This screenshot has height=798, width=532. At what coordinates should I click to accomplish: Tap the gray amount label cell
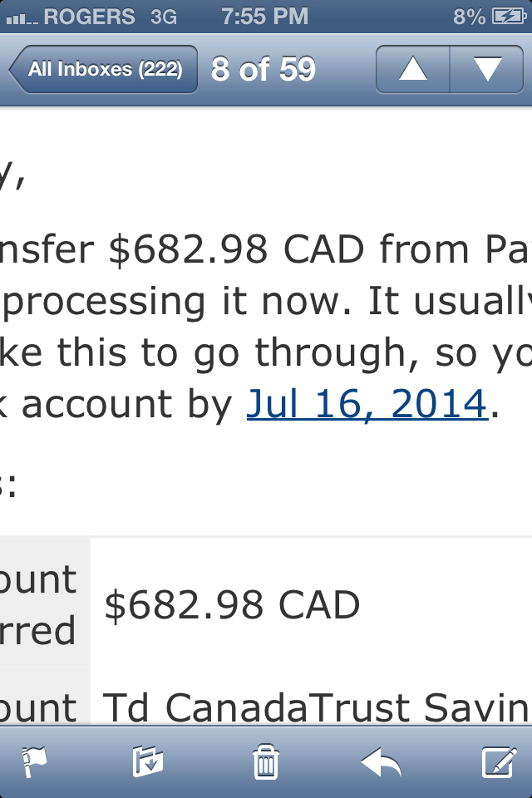[x=46, y=603]
